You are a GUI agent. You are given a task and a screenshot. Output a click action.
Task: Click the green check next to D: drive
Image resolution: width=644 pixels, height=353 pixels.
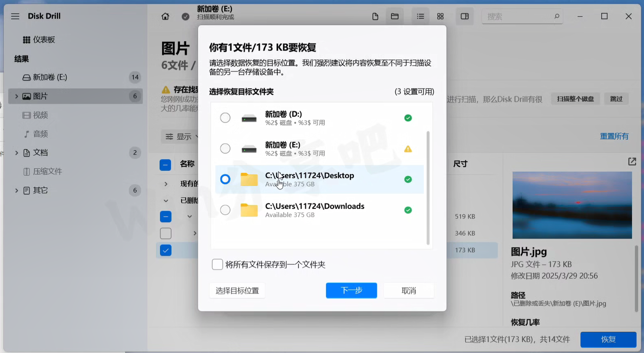pyautogui.click(x=408, y=118)
